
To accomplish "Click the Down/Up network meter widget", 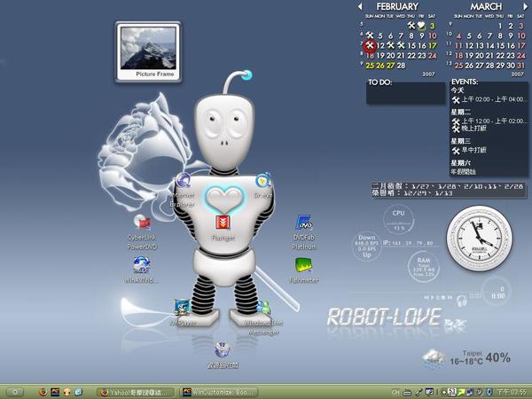I will tap(367, 246).
